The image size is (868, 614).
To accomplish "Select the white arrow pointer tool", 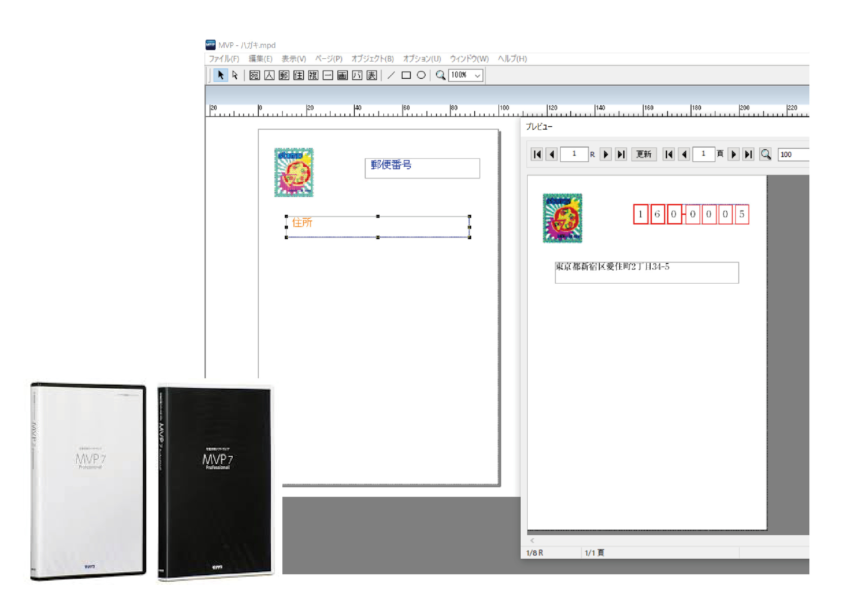I will pos(235,75).
